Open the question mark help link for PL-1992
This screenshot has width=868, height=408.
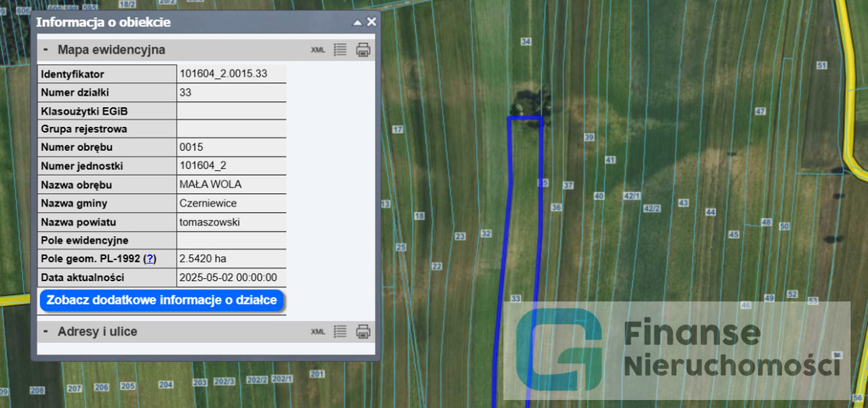click(150, 259)
